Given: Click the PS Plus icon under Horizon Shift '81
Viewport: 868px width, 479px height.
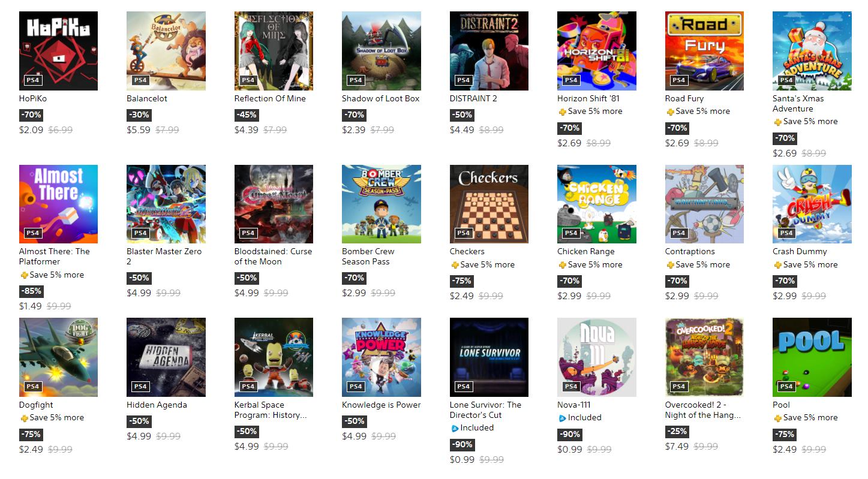Looking at the screenshot, I should (562, 112).
